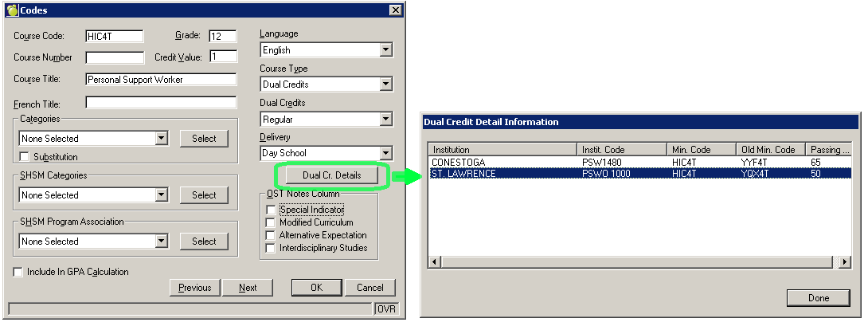Image resolution: width=868 pixels, height=326 pixels.
Task: Select the CONESTOGA row
Action: tap(502, 162)
